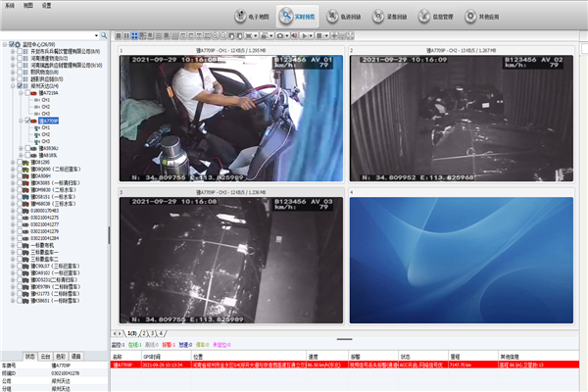
Task: Click the search magnifier icon above device tree
Action: 103,34
